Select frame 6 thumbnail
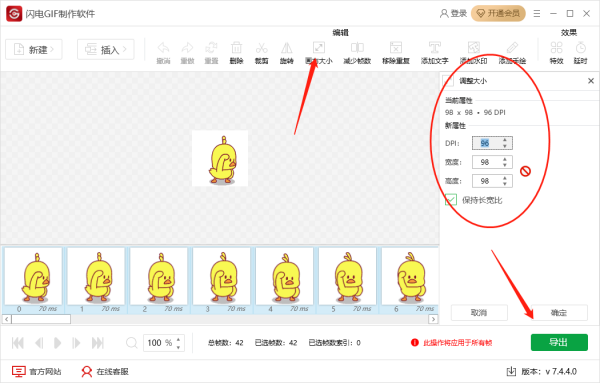Viewport: 600px width, 383px height. coord(410,276)
